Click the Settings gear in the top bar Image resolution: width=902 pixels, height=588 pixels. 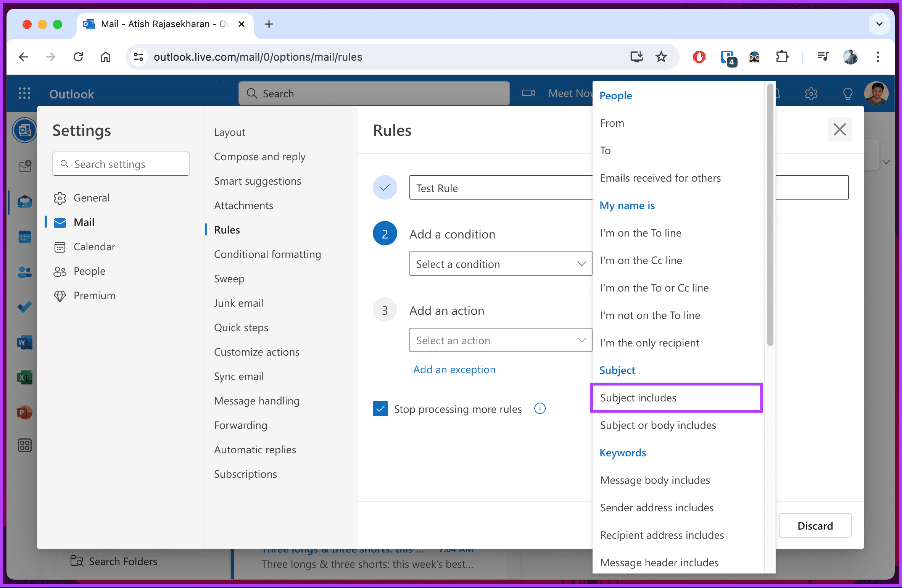click(x=811, y=93)
